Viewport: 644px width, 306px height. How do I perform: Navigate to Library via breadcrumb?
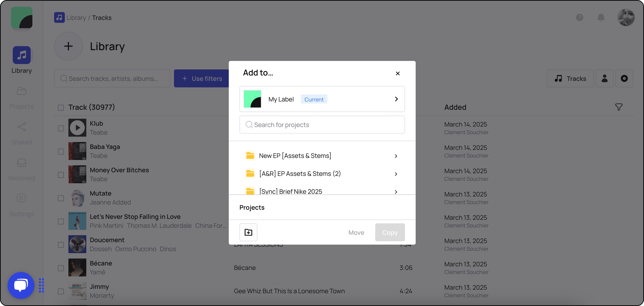[76, 18]
